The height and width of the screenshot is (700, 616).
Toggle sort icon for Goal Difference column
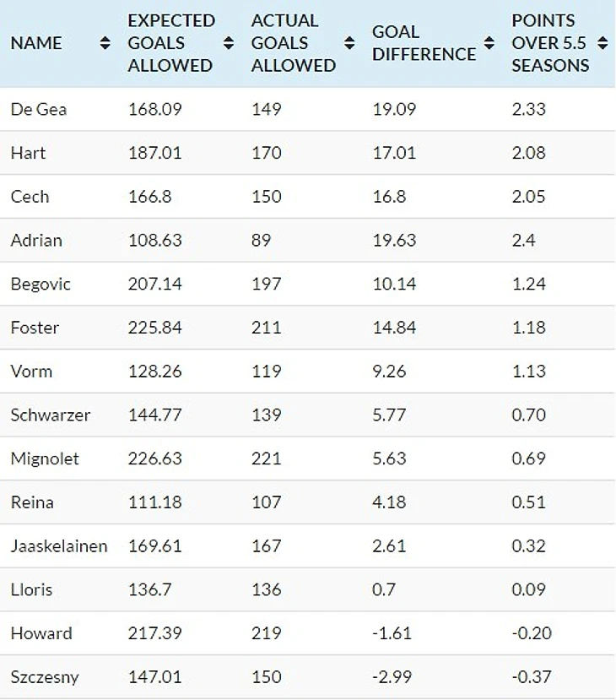(489, 43)
